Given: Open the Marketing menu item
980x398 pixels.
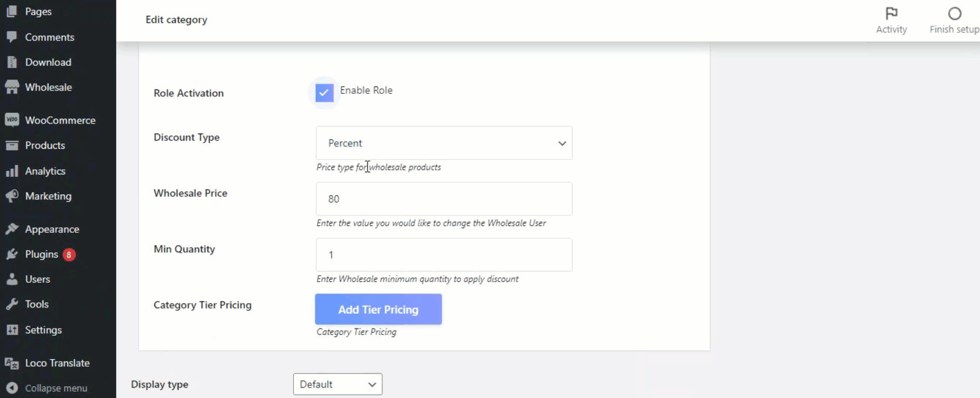Looking at the screenshot, I should point(48,196).
